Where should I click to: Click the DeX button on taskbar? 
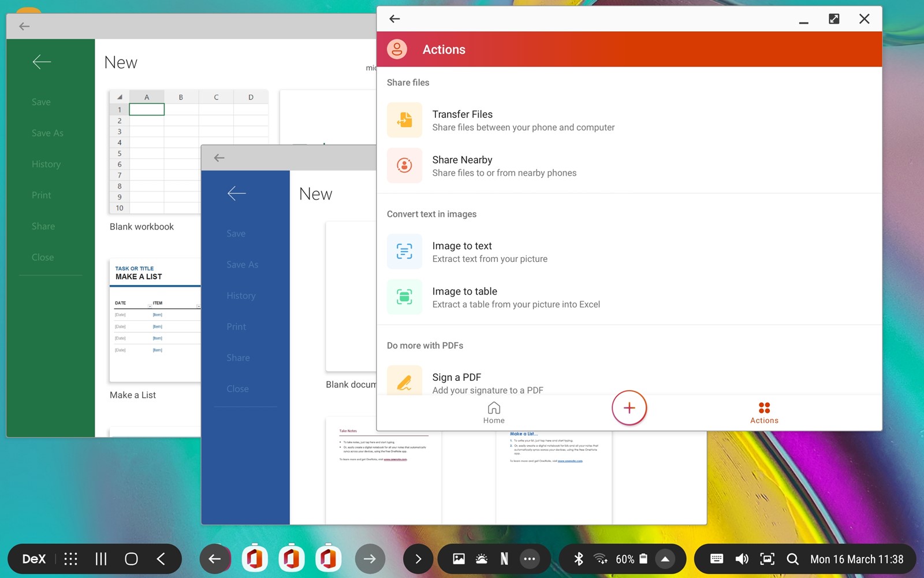33,559
